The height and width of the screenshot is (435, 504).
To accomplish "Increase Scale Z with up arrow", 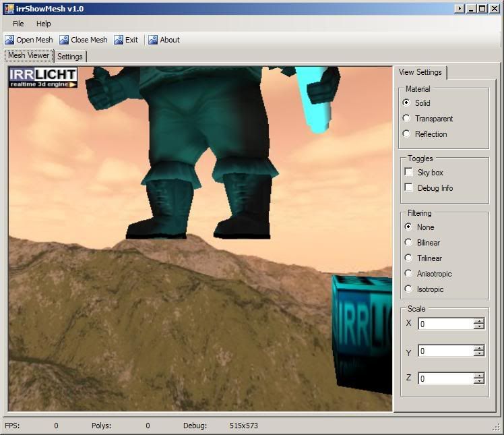I will (479, 376).
